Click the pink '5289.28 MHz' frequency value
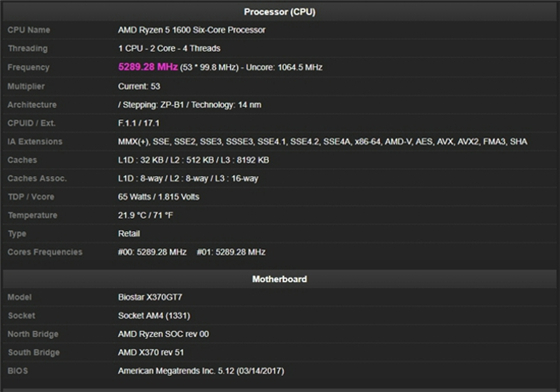560x392 pixels. (x=148, y=67)
